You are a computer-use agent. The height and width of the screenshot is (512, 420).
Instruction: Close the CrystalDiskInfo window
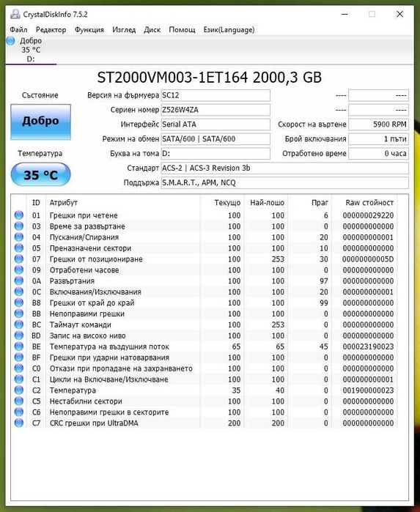tap(399, 14)
